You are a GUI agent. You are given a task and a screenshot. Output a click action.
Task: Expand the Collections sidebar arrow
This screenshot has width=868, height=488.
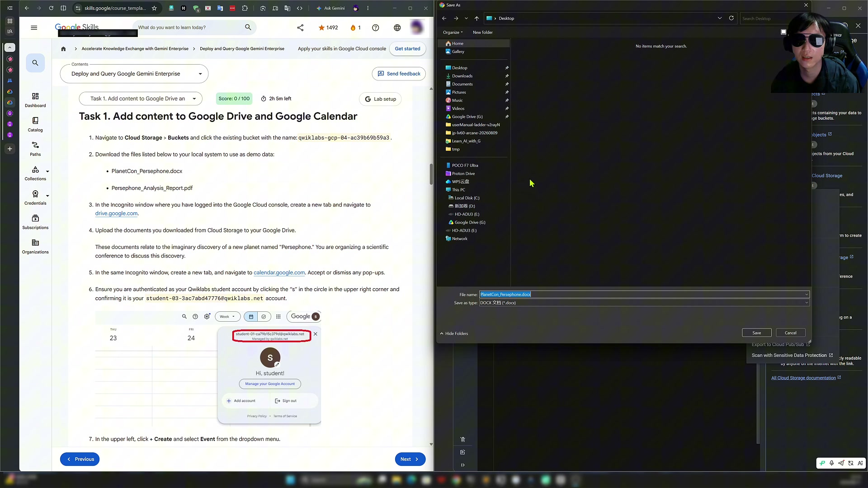click(x=47, y=171)
